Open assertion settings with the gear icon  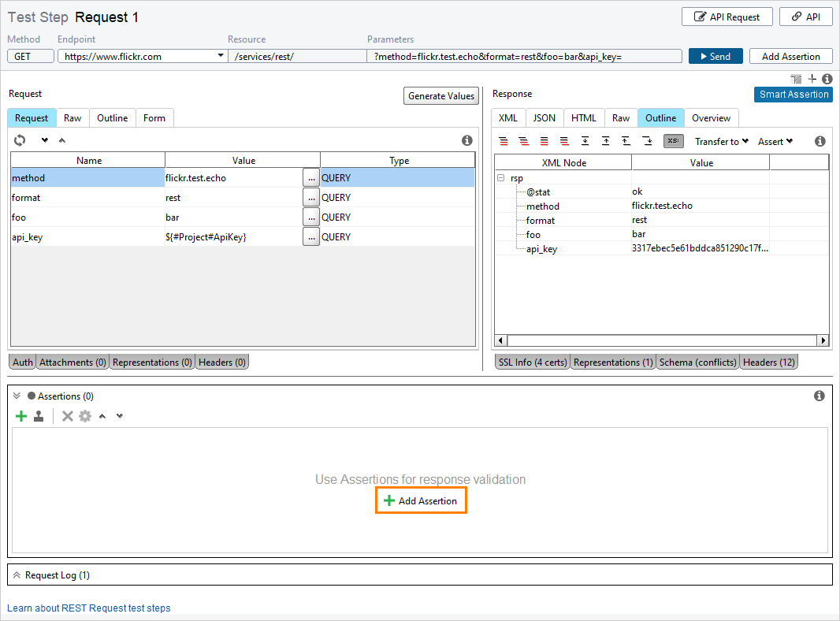click(84, 415)
